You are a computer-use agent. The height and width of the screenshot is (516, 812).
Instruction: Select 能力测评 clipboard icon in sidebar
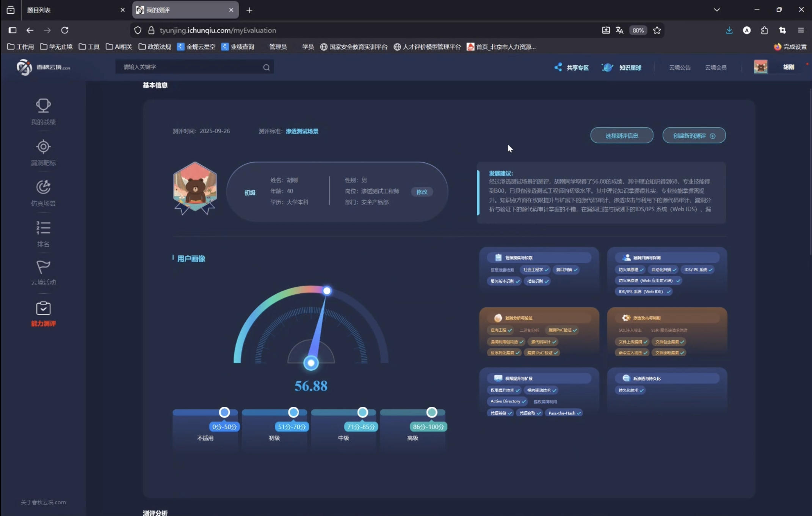click(x=43, y=308)
